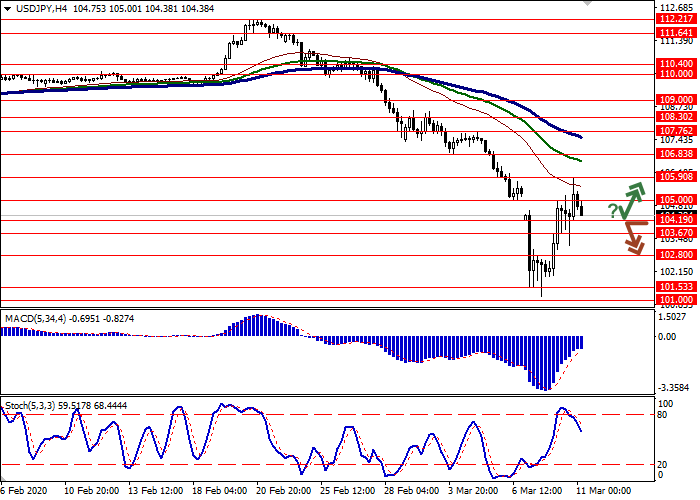700x500 pixels.
Task: Select the 110.400 price level label
Action: [x=677, y=63]
